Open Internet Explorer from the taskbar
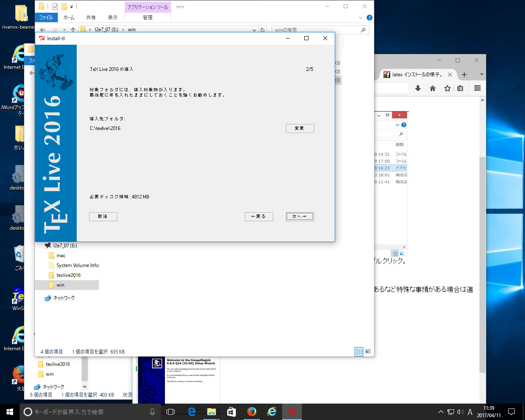The height and width of the screenshot is (420, 525). [272, 412]
